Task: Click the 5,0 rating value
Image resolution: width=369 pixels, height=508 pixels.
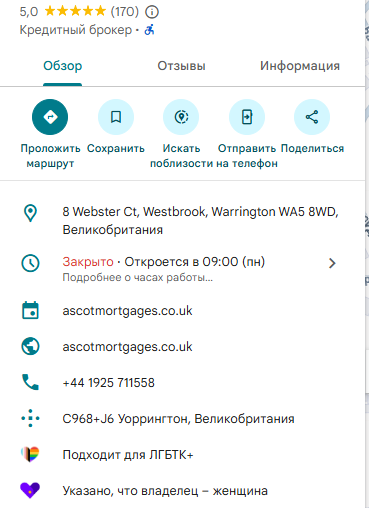Action: [29, 12]
